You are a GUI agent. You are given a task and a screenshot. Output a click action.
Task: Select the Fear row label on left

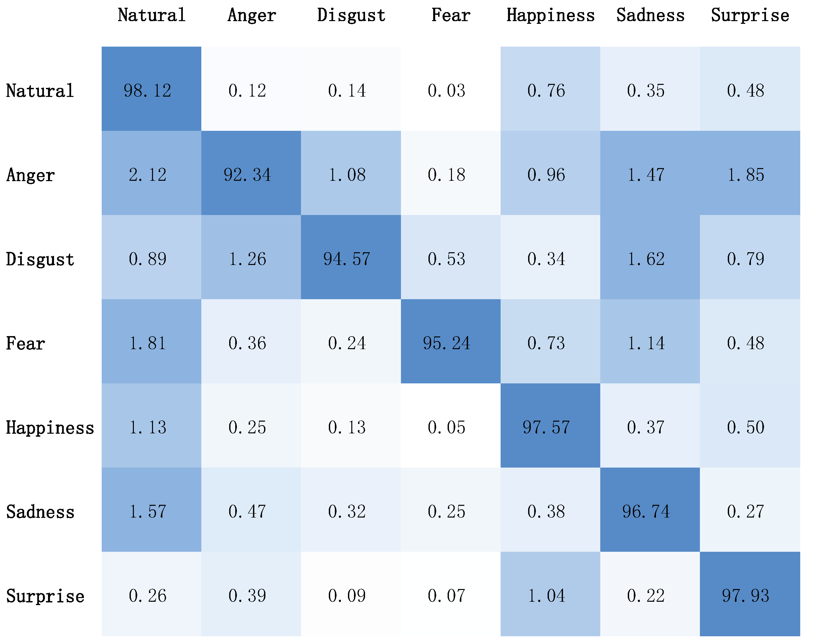pos(25,343)
